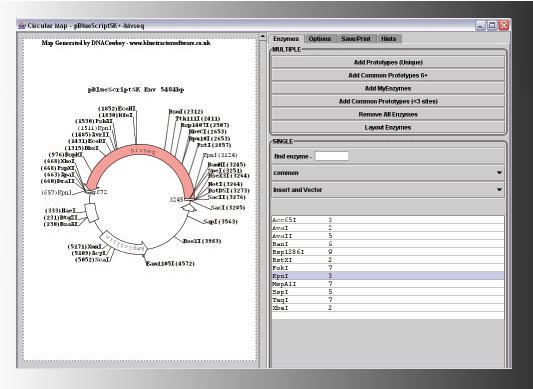Image resolution: width=533 pixels, height=389 pixels.
Task: Select FokI in the enzyme list
Action: point(388,268)
